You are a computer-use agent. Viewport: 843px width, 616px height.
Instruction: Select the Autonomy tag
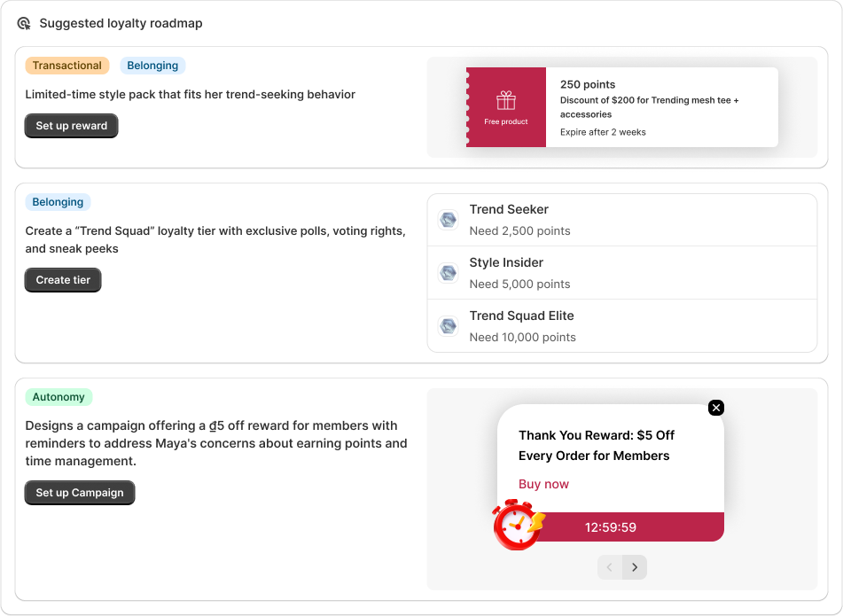tap(59, 397)
